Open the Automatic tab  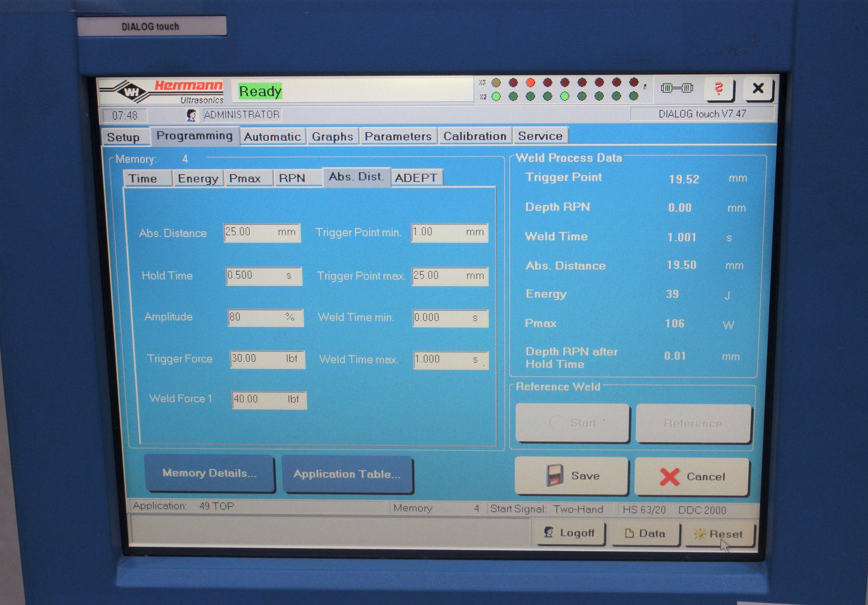272,137
